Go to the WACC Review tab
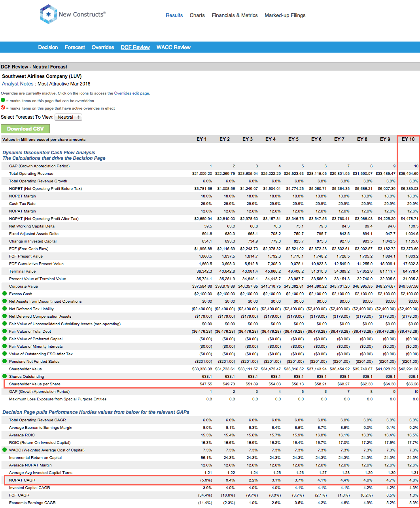 (x=174, y=47)
